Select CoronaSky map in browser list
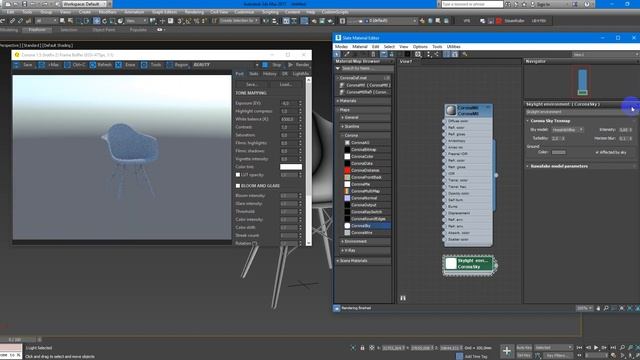The width and height of the screenshot is (640, 360). [x=367, y=226]
